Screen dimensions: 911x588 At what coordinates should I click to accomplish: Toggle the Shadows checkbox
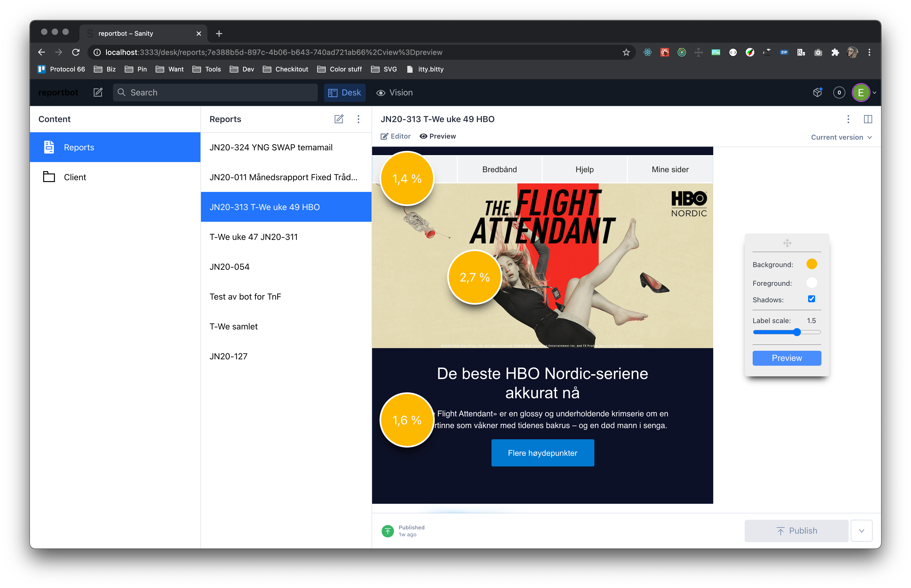coord(811,299)
